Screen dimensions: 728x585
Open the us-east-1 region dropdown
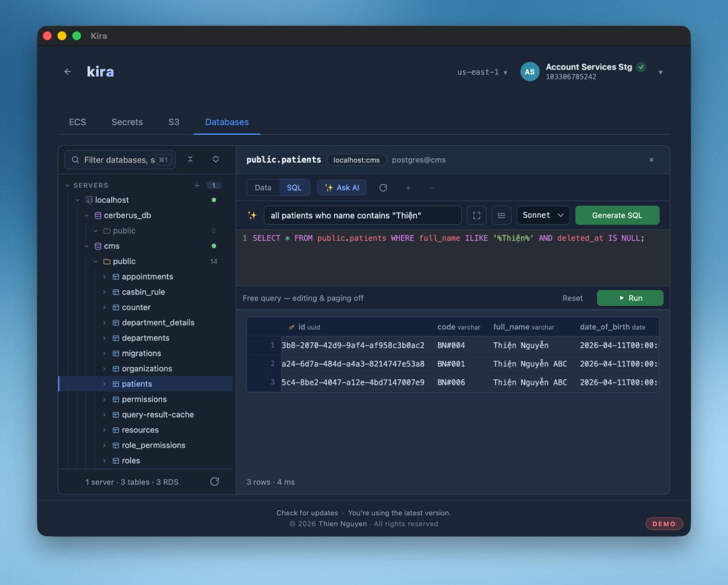click(482, 72)
